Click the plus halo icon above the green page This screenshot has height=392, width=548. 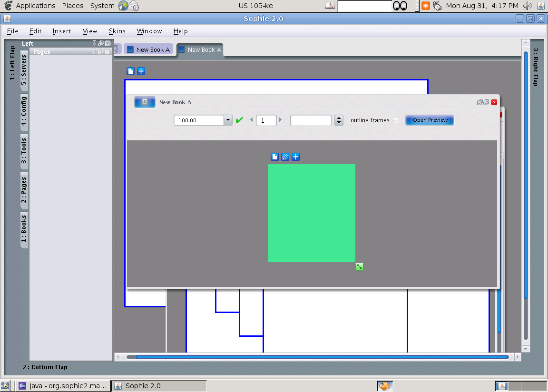296,157
